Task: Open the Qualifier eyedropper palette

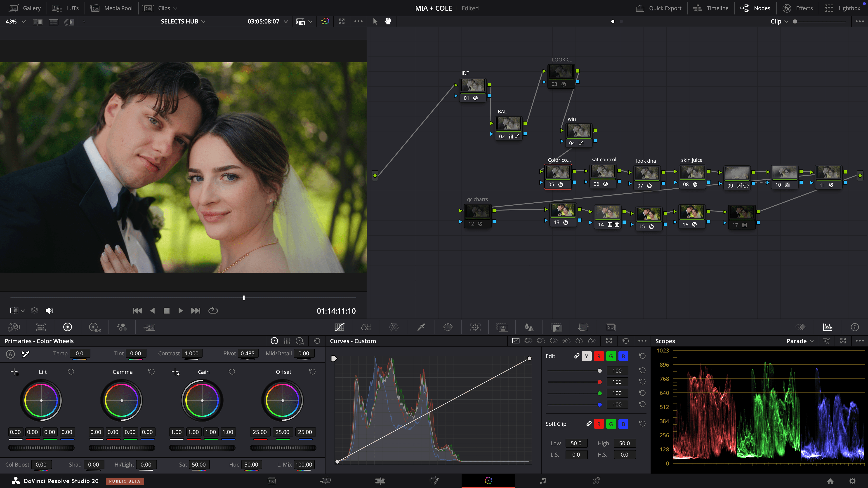Action: 421,327
